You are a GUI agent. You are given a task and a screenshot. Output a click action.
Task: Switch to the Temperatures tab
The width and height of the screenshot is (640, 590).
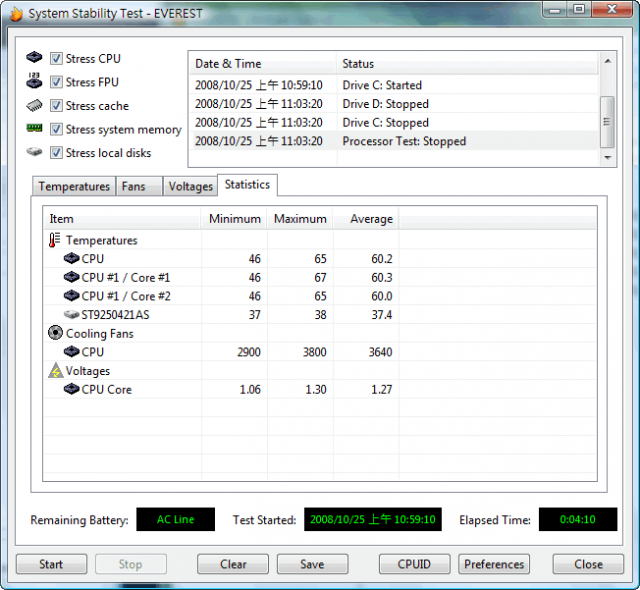click(74, 186)
